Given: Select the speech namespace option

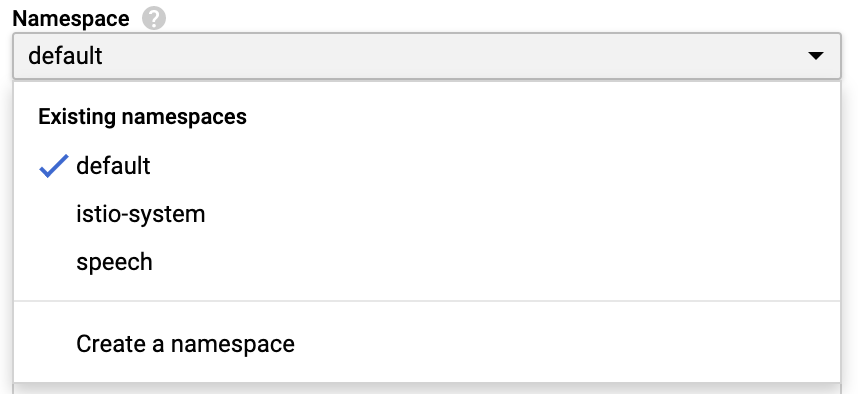Looking at the screenshot, I should [x=427, y=262].
